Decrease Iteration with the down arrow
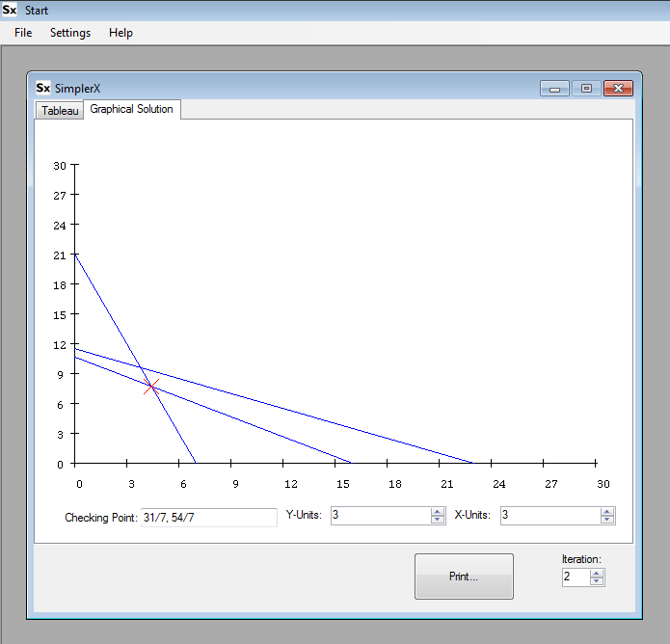Screen dimensions: 670x644 (597, 581)
